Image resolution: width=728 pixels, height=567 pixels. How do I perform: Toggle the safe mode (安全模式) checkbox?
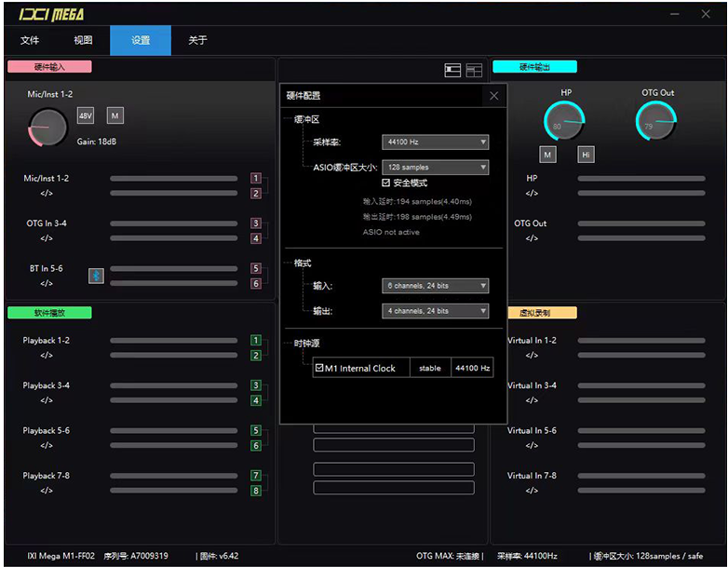(385, 182)
